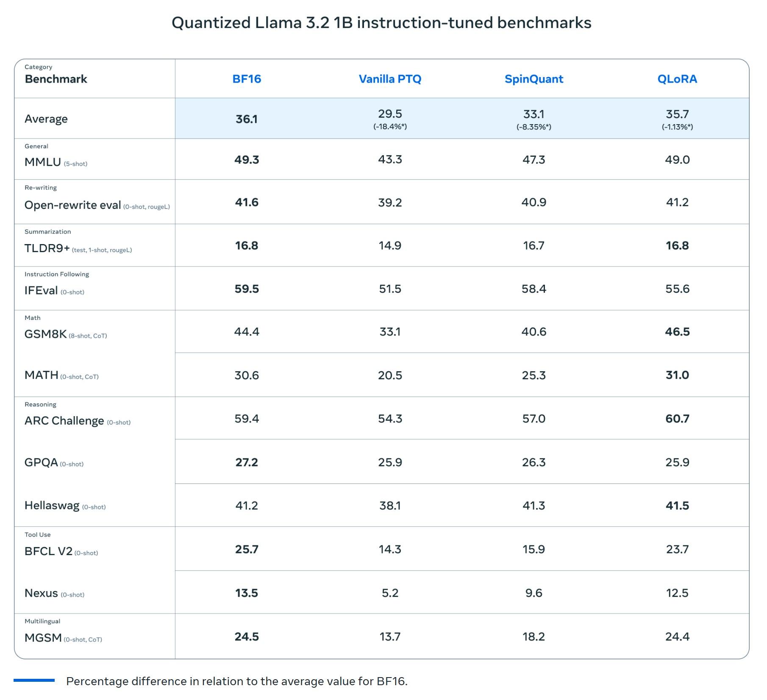Click the Benchmark header label
Image resolution: width=767 pixels, height=700 pixels.
click(56, 79)
